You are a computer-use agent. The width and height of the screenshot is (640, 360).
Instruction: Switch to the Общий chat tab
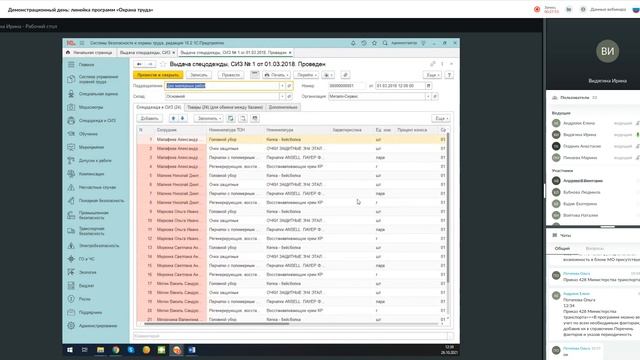pyautogui.click(x=562, y=248)
